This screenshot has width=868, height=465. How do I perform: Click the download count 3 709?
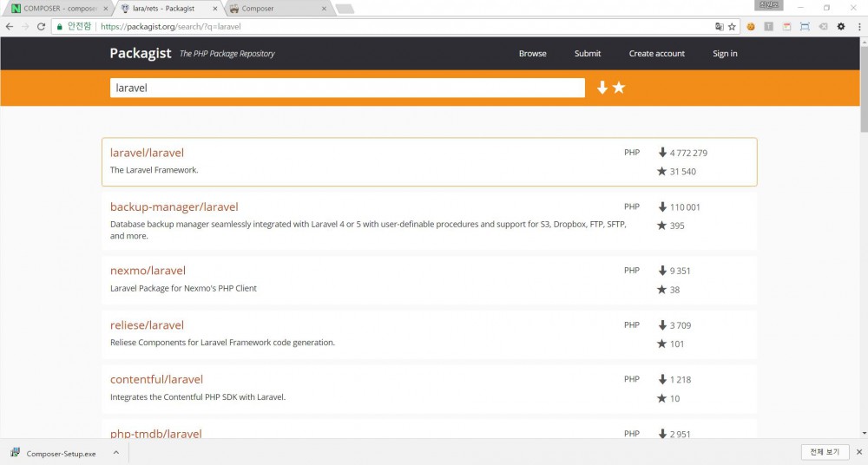pos(681,325)
